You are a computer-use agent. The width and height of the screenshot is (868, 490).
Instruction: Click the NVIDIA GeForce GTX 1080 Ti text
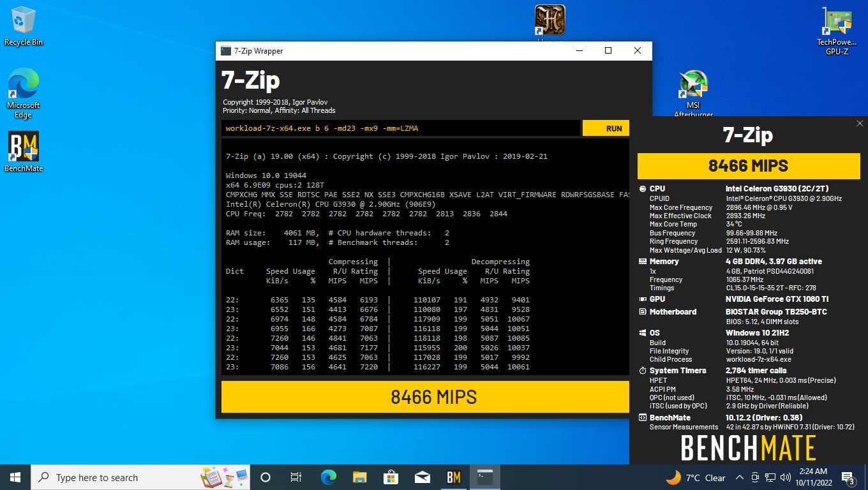[x=775, y=299]
